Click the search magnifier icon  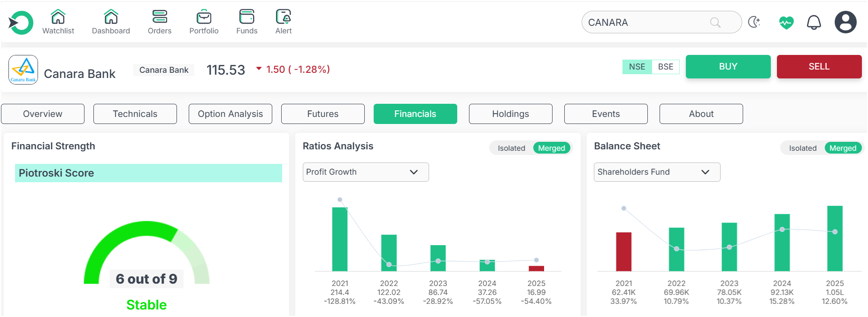pos(715,23)
